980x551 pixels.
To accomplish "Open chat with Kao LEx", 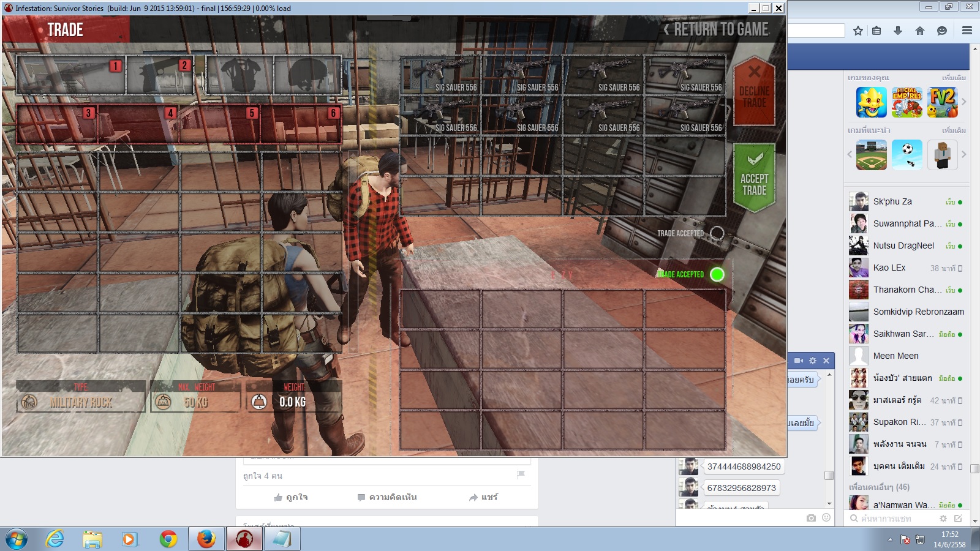I will point(889,268).
